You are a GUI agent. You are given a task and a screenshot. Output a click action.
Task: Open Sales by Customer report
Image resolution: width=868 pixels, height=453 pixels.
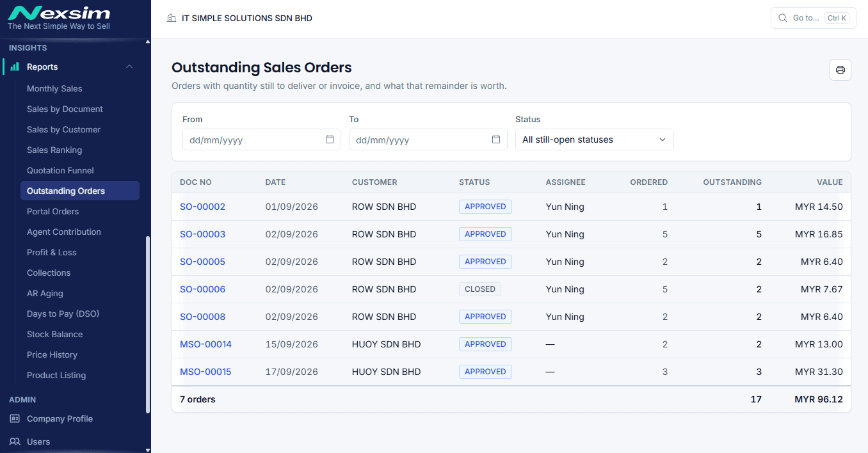80,129
